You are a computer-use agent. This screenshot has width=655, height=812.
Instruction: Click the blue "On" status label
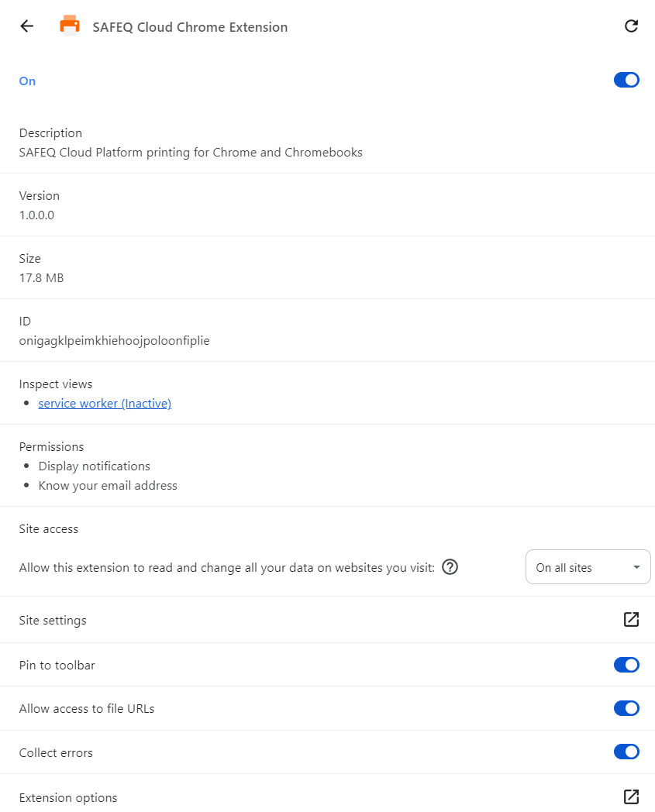pyautogui.click(x=27, y=81)
